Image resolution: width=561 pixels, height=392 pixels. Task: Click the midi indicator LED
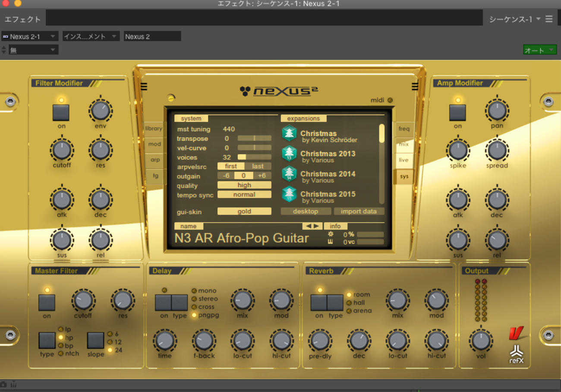point(390,100)
